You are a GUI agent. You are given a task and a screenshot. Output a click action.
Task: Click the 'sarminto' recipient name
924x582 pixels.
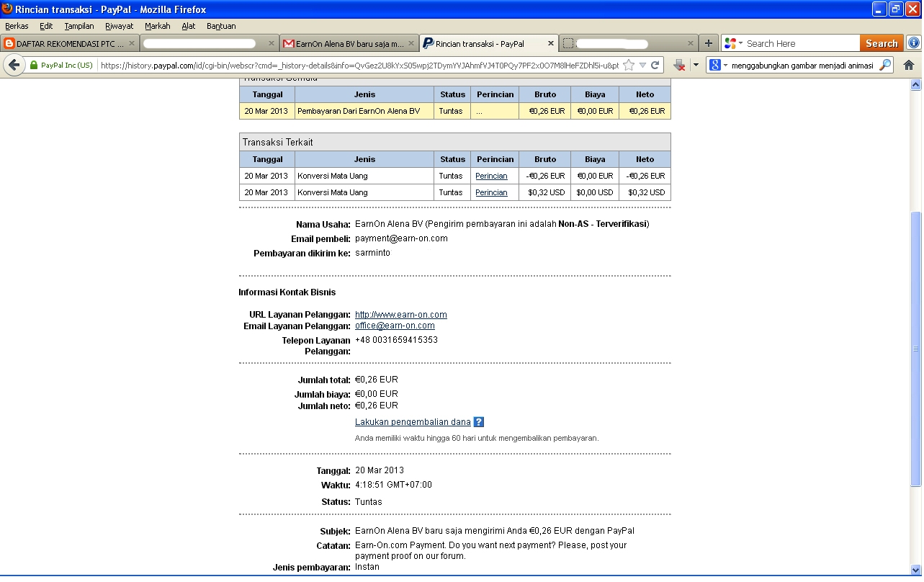[x=372, y=253]
